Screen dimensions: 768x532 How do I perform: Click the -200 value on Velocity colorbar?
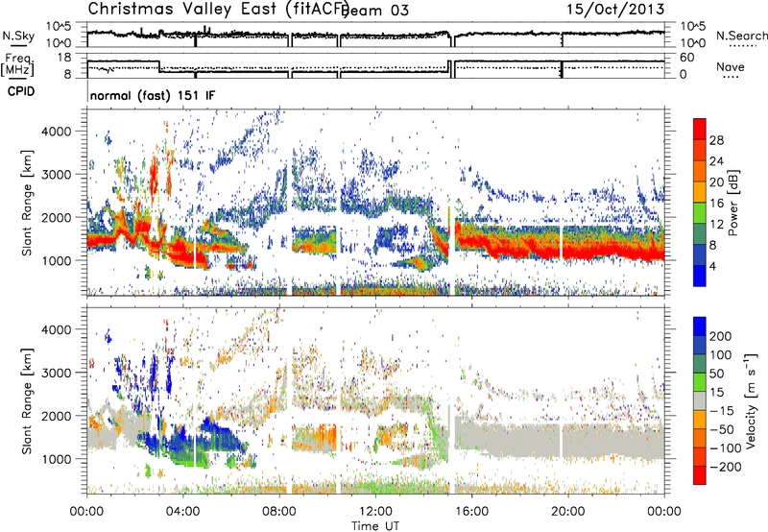point(725,467)
